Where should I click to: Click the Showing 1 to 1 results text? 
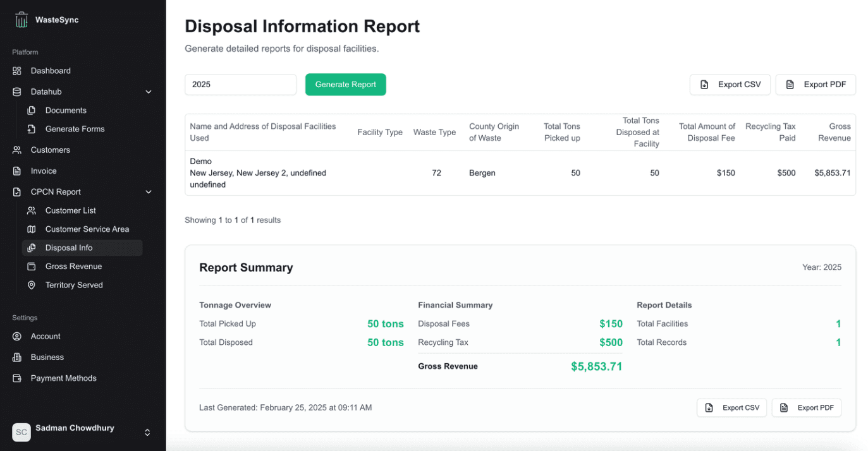coord(233,220)
